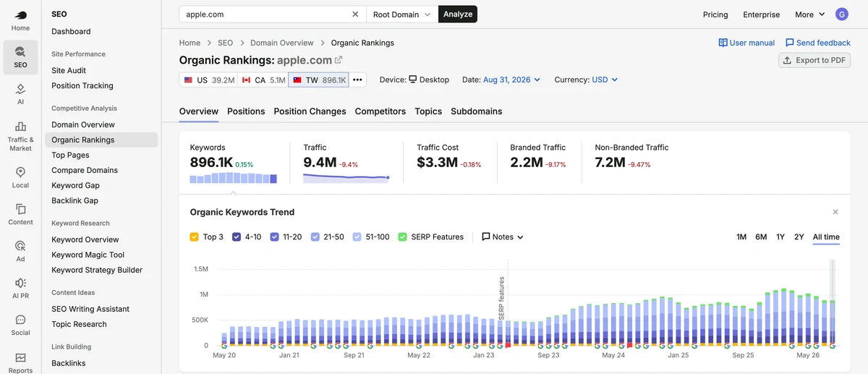Open the Local section icon
This screenshot has height=374, width=868.
pos(20,172)
